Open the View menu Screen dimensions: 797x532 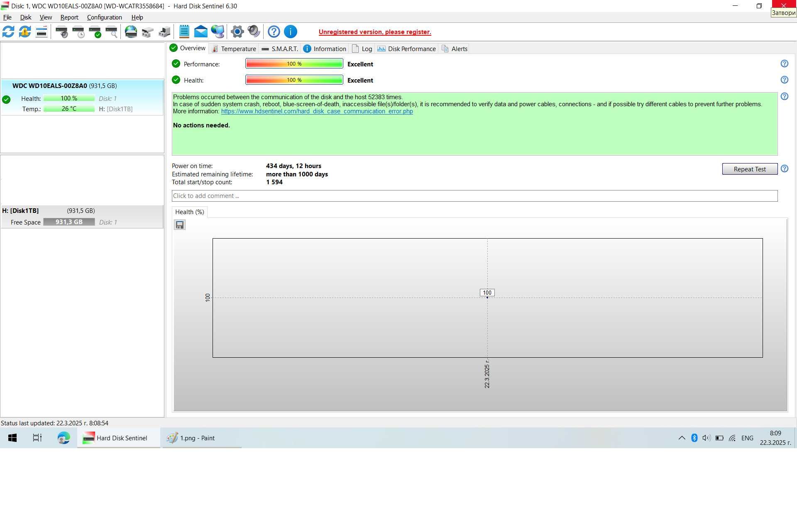tap(46, 17)
